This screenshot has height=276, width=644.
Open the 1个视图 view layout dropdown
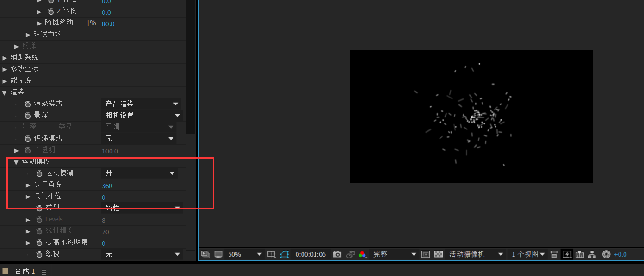click(x=528, y=254)
